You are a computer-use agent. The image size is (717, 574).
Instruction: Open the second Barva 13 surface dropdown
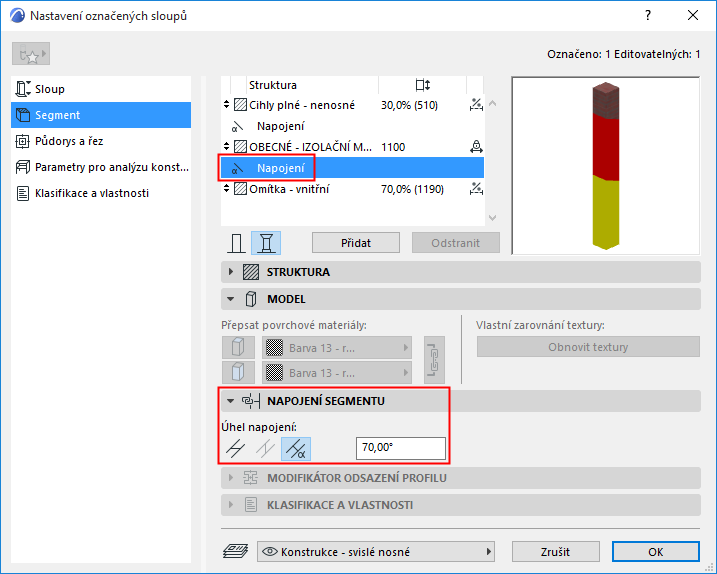(337, 373)
